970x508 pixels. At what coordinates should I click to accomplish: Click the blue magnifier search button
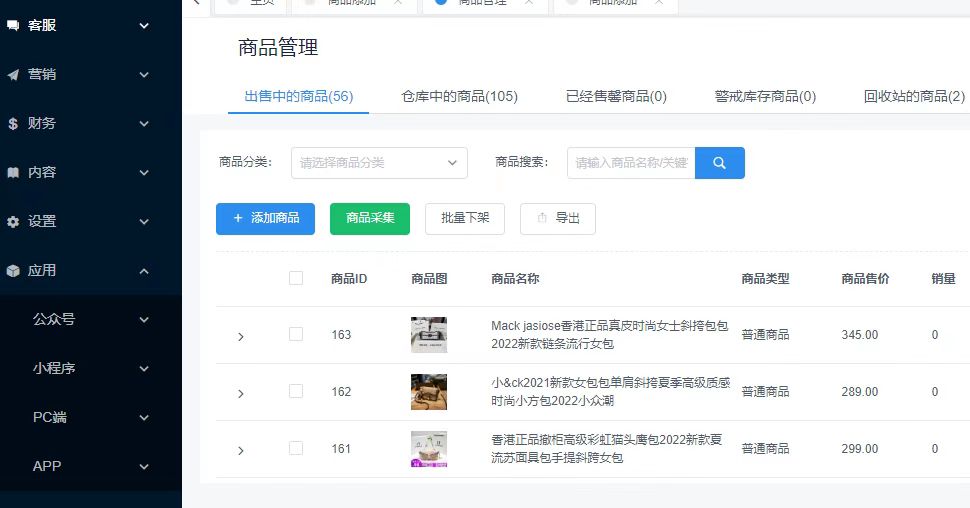click(719, 163)
